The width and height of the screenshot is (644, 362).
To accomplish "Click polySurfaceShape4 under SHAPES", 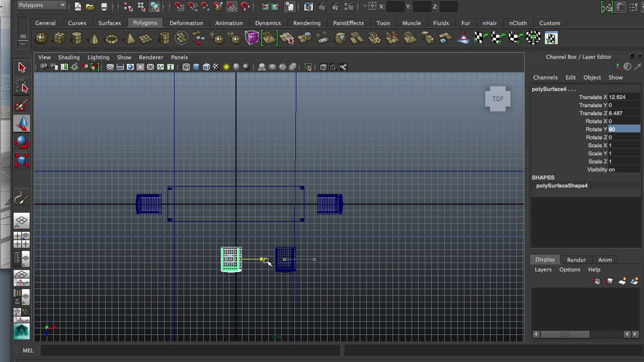I will click(562, 186).
